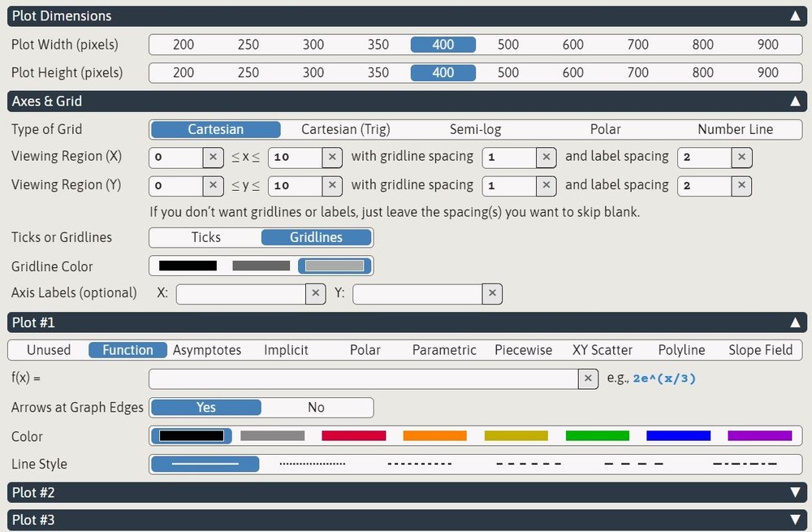Clear the f(x) function field
812x532 pixels.
tap(588, 378)
